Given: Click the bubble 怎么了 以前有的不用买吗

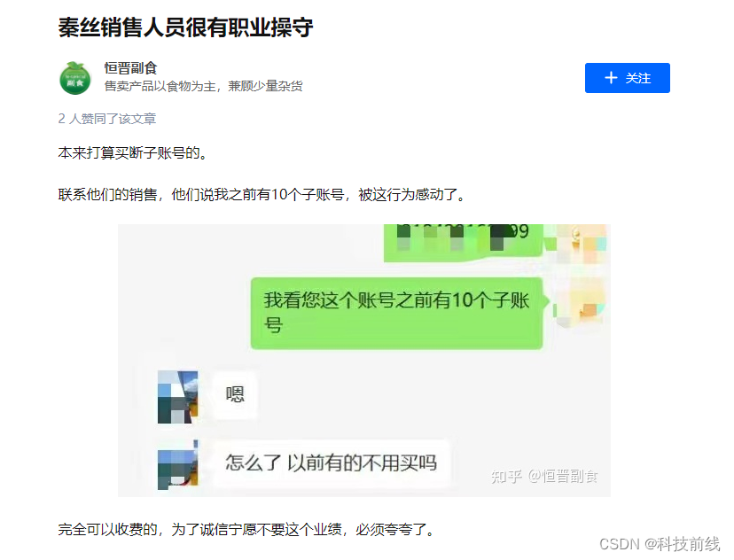Looking at the screenshot, I should tap(331, 463).
